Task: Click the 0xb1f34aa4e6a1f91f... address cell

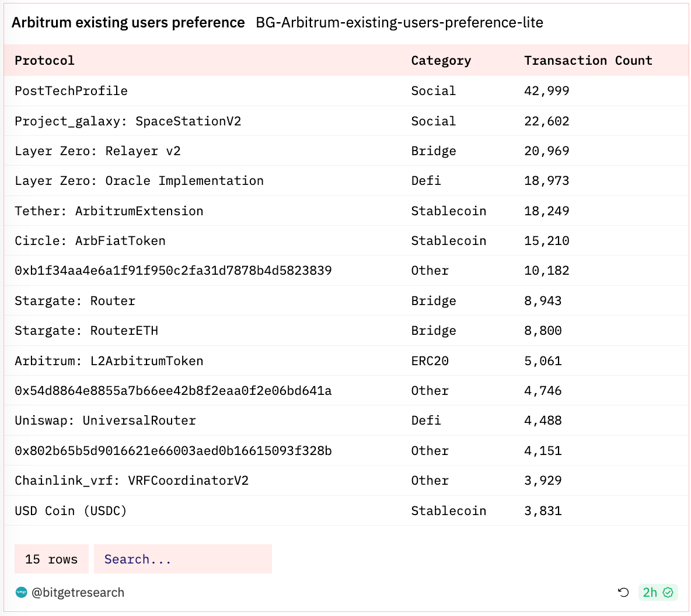Action: pos(173,271)
